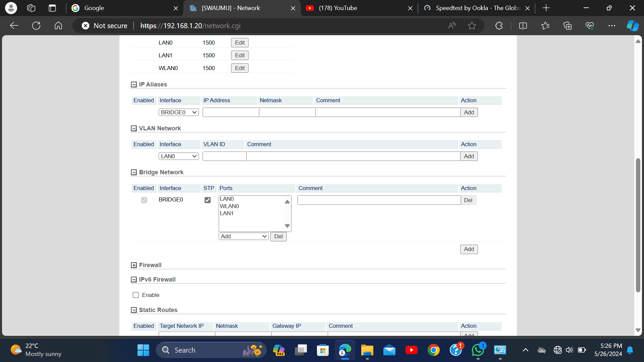Open the Copilot sidebar icon
Image resolution: width=644 pixels, height=362 pixels.
click(633, 26)
